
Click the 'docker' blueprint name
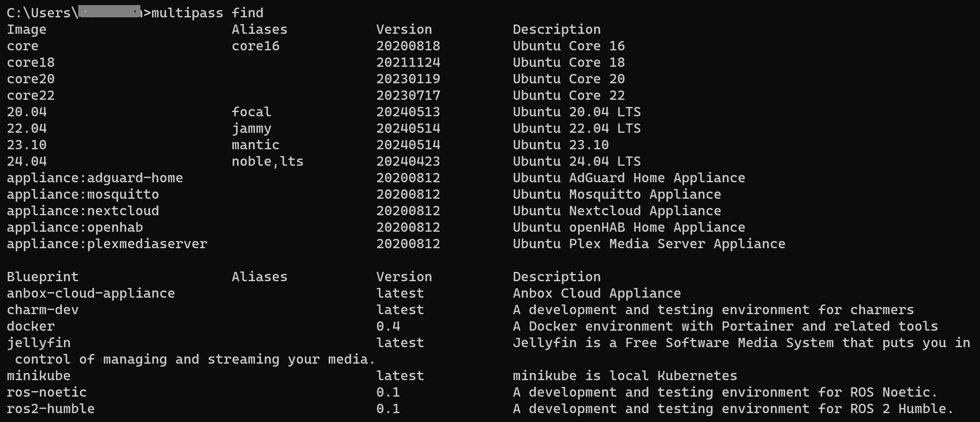tap(30, 326)
